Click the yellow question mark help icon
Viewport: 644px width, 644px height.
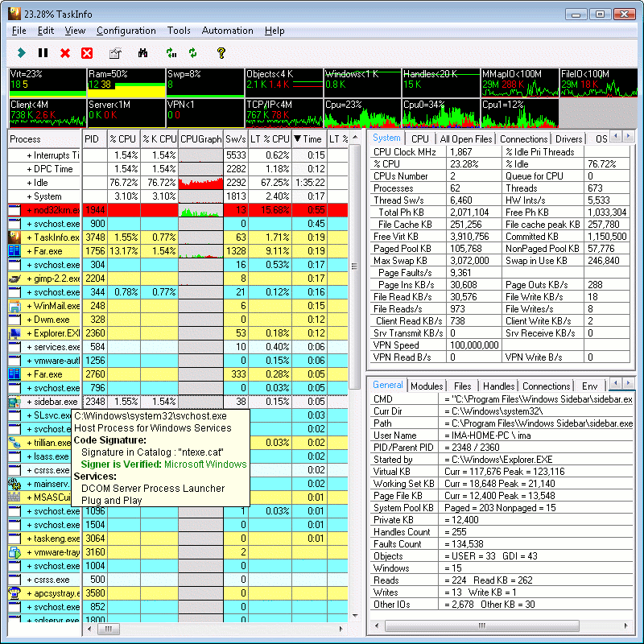click(221, 53)
